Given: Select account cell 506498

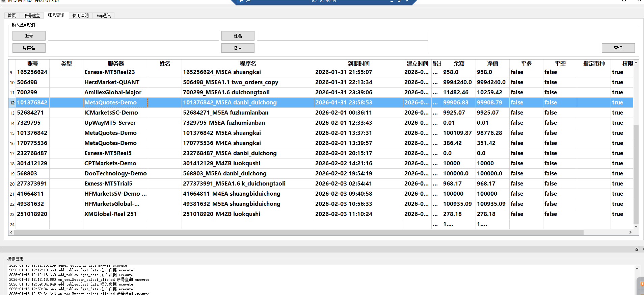Looking at the screenshot, I should [x=32, y=82].
